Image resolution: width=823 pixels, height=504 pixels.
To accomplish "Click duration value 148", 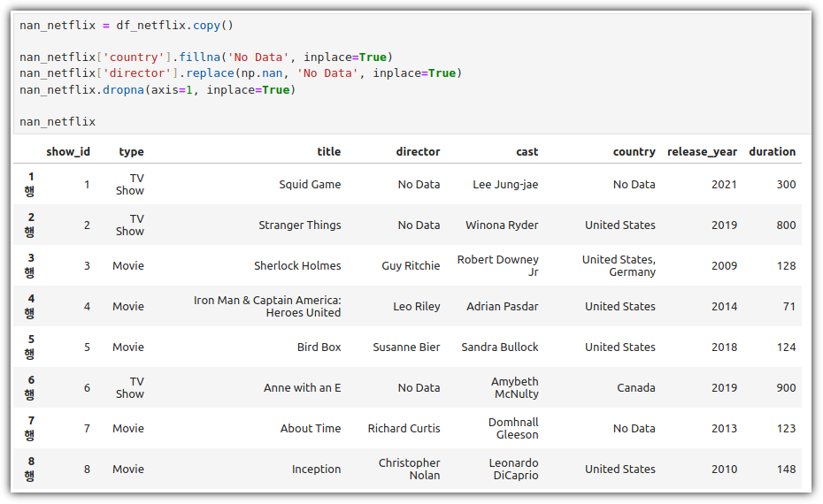I will (x=786, y=470).
